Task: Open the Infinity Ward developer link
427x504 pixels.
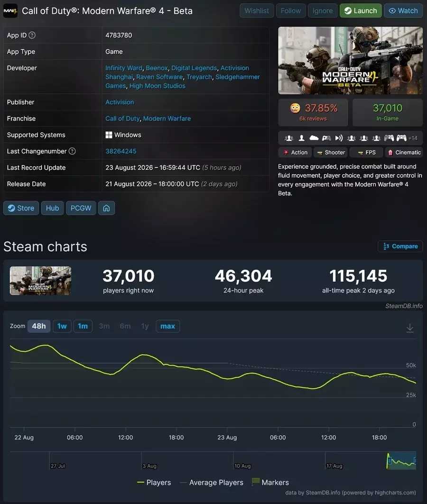Action: coord(124,68)
